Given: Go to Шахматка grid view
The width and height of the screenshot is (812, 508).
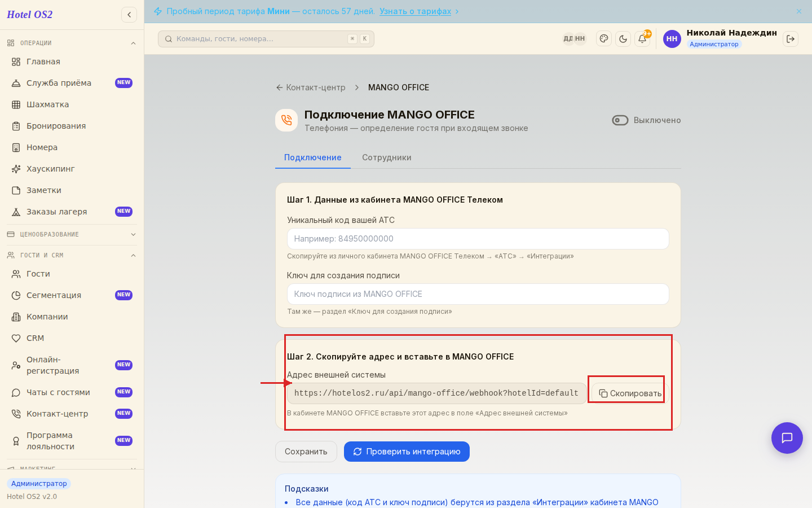Looking at the screenshot, I should tap(72, 104).
